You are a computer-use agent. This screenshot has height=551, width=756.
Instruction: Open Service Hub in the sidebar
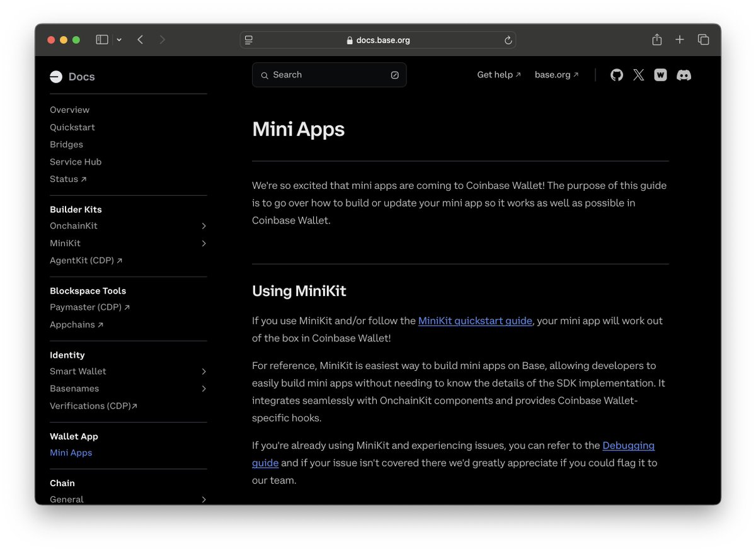pos(76,162)
